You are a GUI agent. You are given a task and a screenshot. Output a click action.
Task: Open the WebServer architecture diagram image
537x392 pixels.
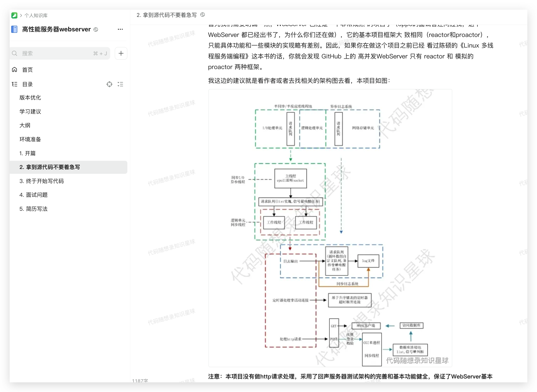pos(330,228)
